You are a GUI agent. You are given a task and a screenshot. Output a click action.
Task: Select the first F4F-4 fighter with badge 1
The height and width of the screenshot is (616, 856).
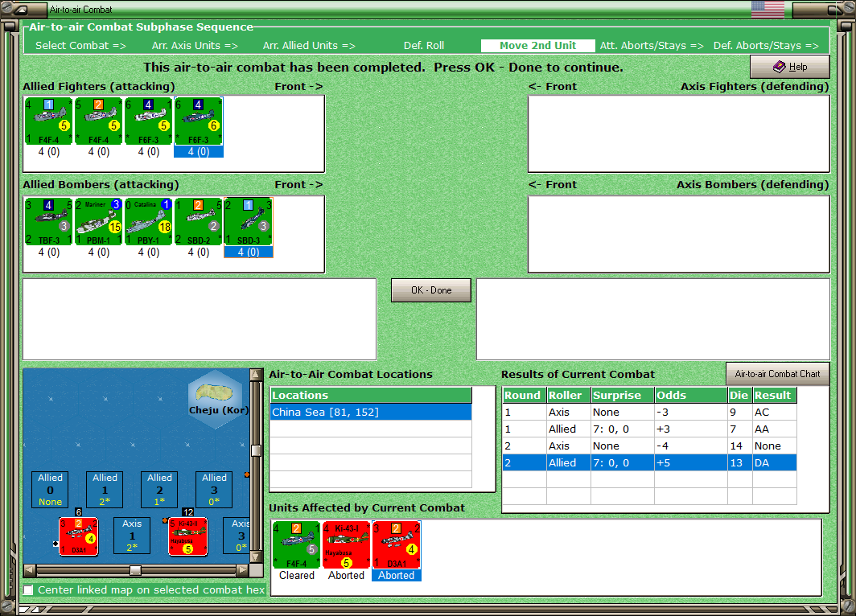(48, 121)
